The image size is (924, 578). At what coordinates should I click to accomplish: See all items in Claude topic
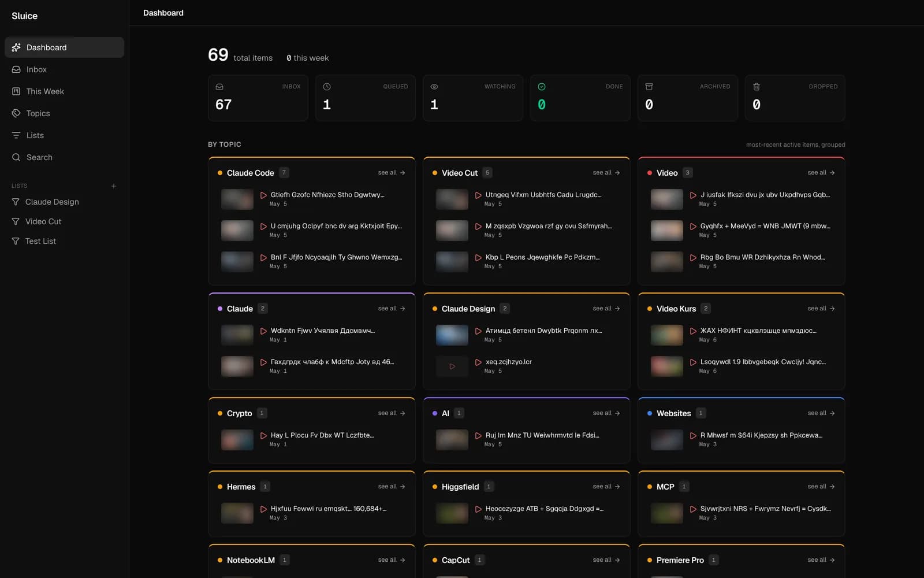pyautogui.click(x=392, y=309)
